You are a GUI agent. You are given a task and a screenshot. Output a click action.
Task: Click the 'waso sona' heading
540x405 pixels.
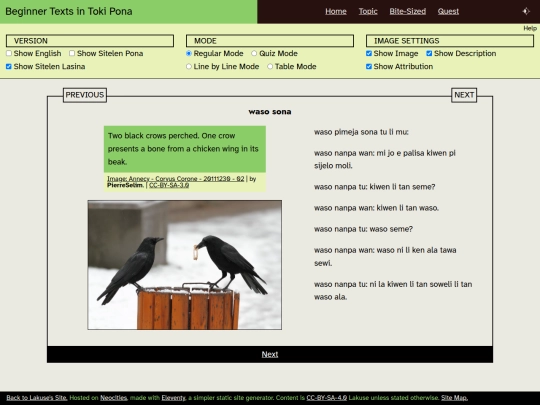(270, 112)
